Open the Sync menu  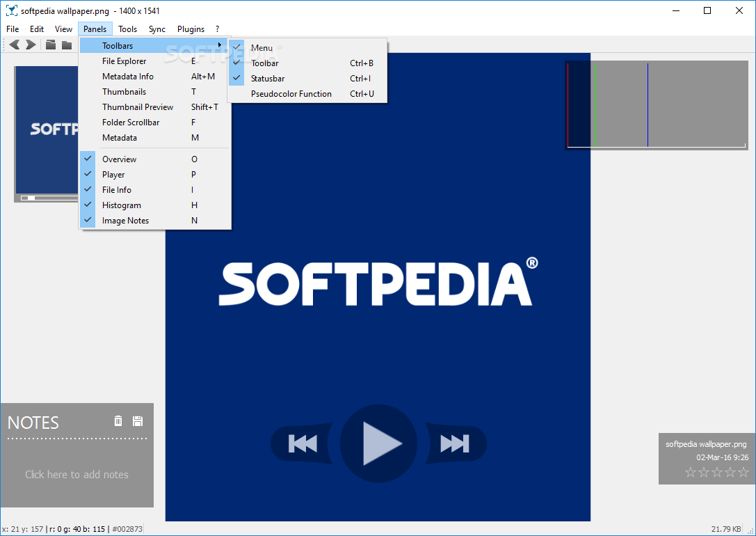click(x=157, y=29)
